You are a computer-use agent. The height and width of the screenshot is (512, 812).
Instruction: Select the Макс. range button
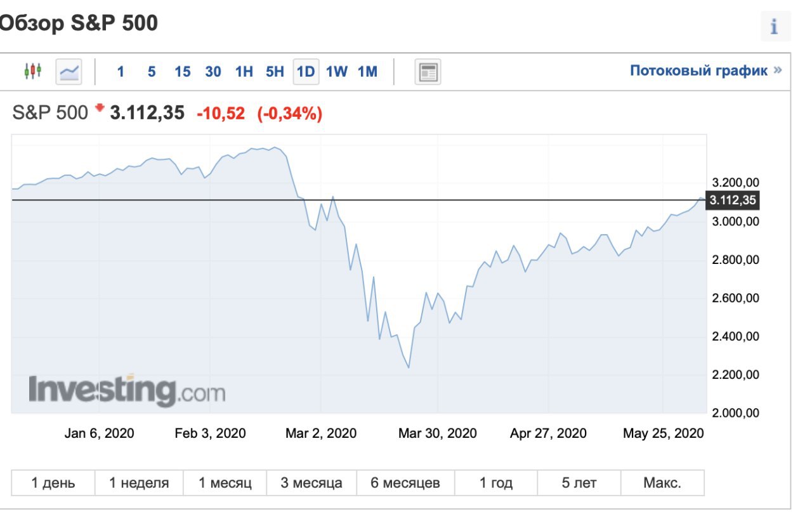(x=662, y=483)
